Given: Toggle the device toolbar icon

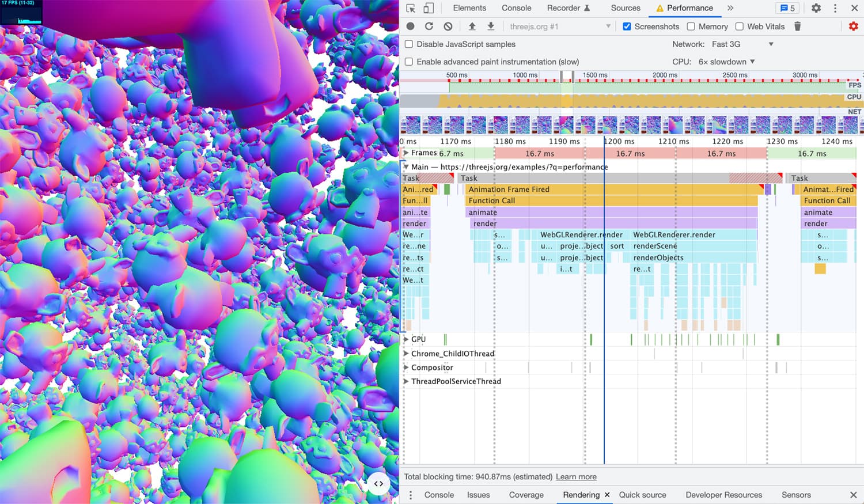Looking at the screenshot, I should click(x=429, y=8).
